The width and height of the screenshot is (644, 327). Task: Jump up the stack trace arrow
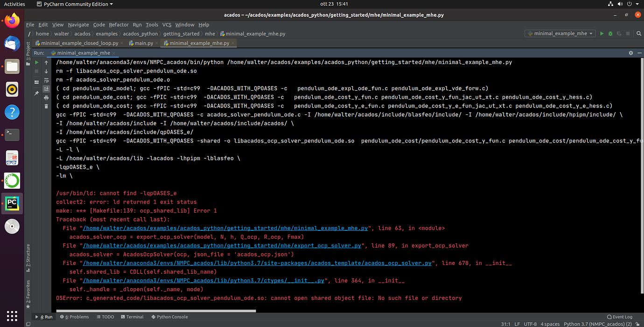pyautogui.click(x=46, y=62)
